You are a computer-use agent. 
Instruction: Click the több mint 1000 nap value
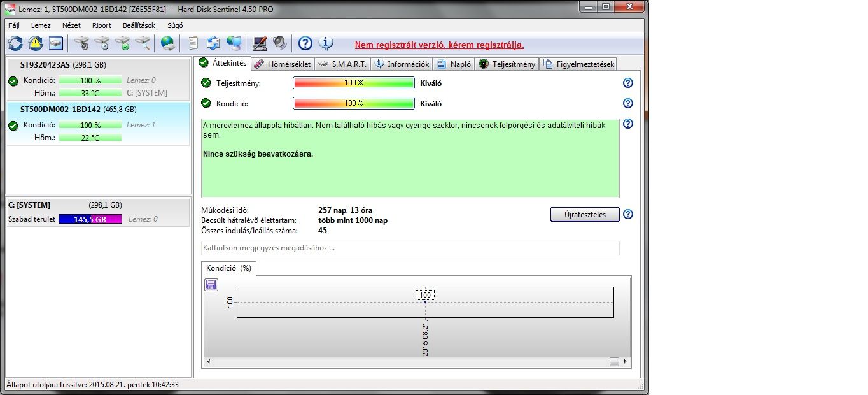pyautogui.click(x=353, y=220)
